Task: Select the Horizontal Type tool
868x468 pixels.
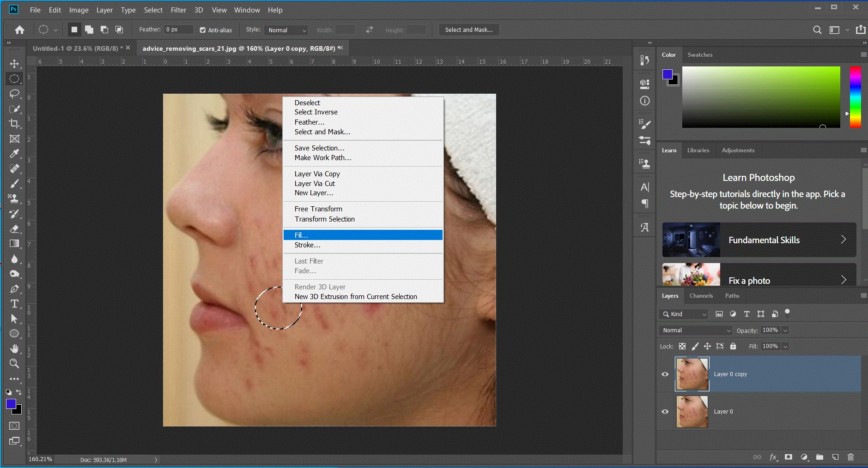Action: point(14,304)
